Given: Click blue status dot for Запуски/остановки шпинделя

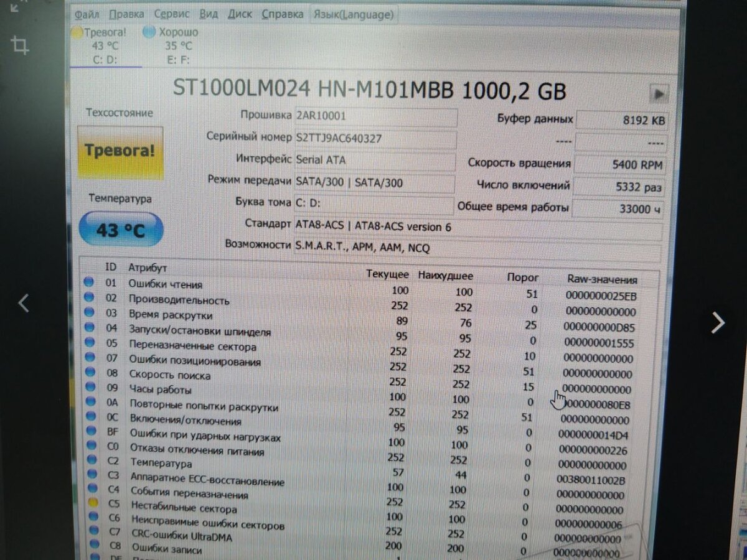Looking at the screenshot, I should coord(90,327).
